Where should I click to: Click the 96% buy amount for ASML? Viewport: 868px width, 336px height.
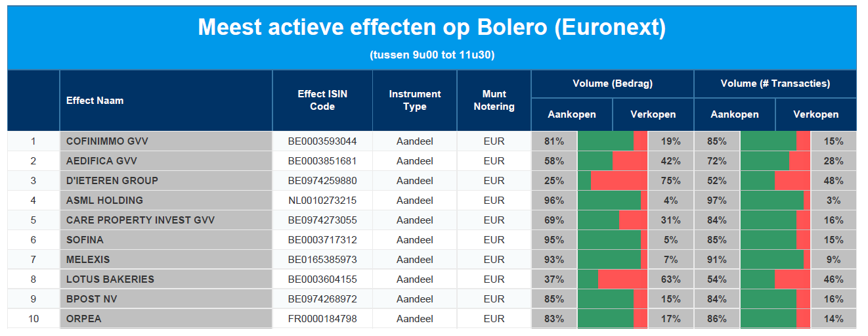pos(554,200)
